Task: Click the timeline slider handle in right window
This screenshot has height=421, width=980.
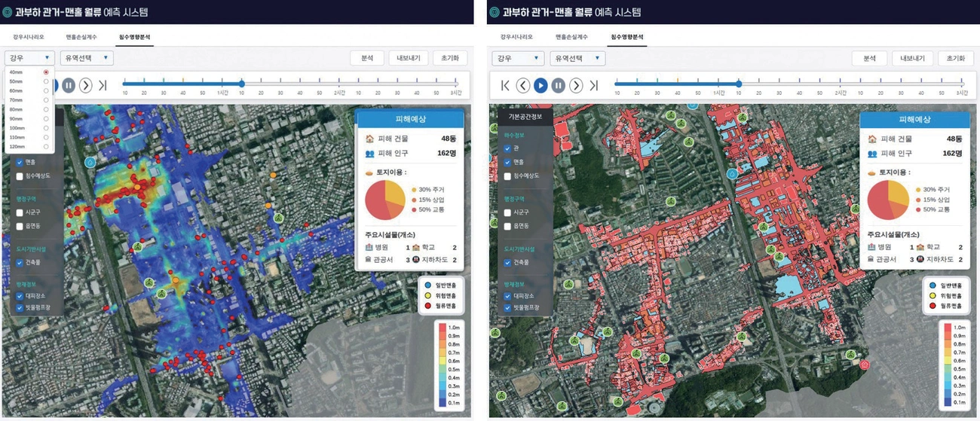Action: (739, 84)
